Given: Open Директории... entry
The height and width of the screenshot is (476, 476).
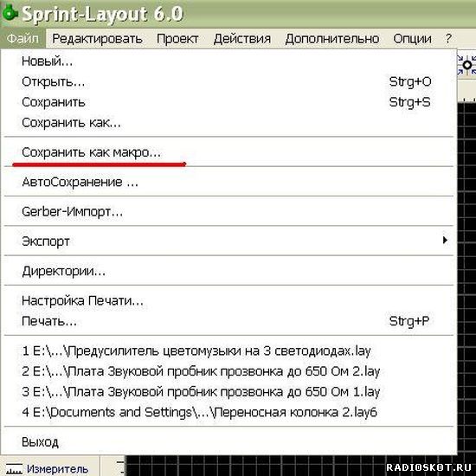Looking at the screenshot, I should tap(228, 271).
